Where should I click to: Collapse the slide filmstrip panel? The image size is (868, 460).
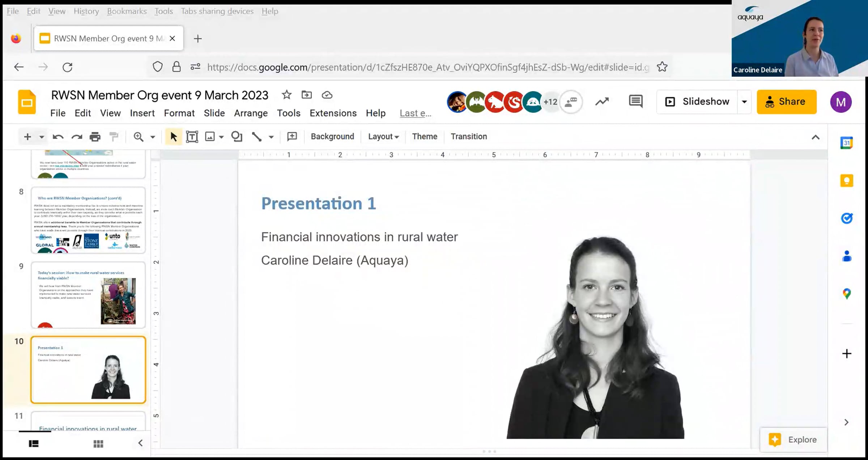click(x=140, y=443)
